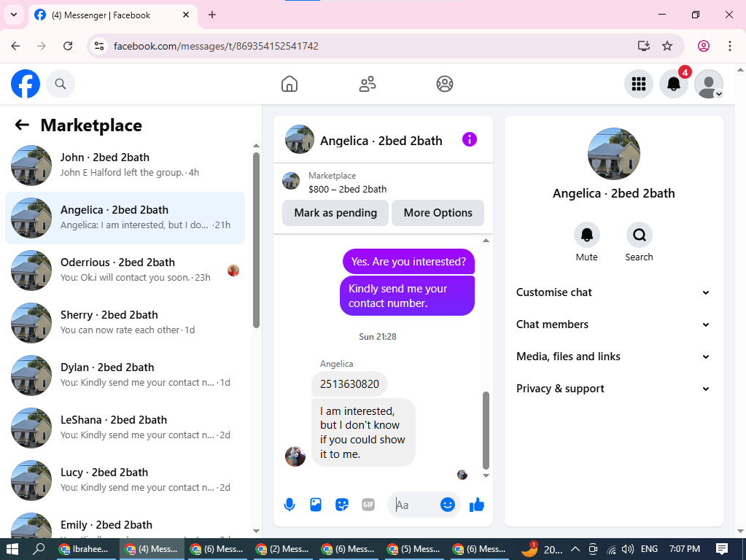Open Dylan · 2bed 2bath conversation
746x560 pixels.
point(125,376)
